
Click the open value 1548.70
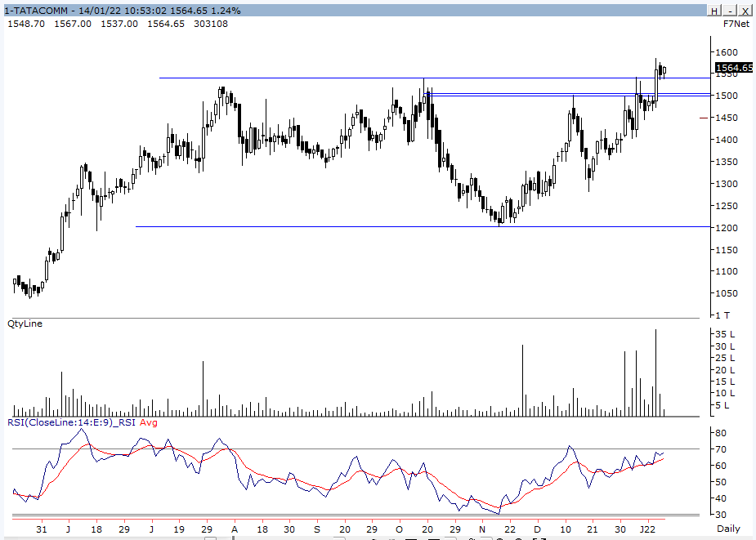pyautogui.click(x=26, y=24)
